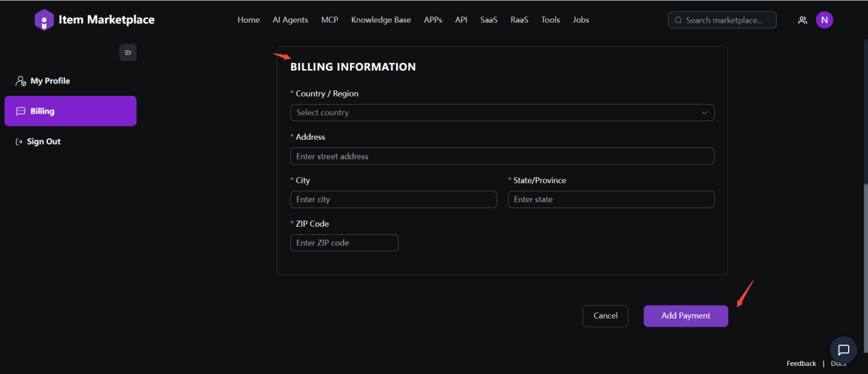The width and height of the screenshot is (868, 374).
Task: Open the chat support bubble icon
Action: tap(843, 350)
